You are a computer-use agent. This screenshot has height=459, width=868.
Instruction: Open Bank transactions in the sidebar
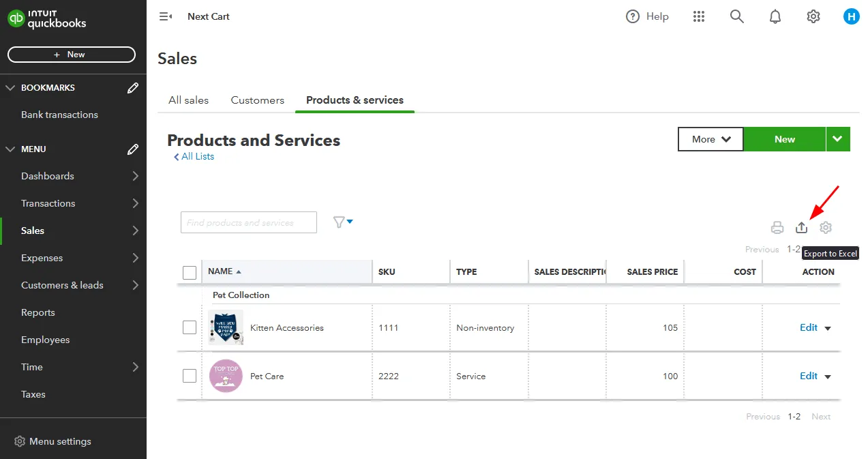coord(59,115)
